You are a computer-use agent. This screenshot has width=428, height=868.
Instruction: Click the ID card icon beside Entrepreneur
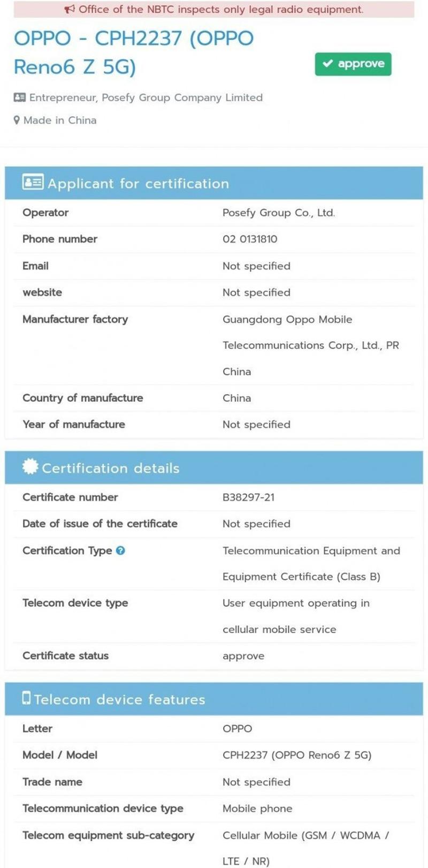[x=19, y=97]
